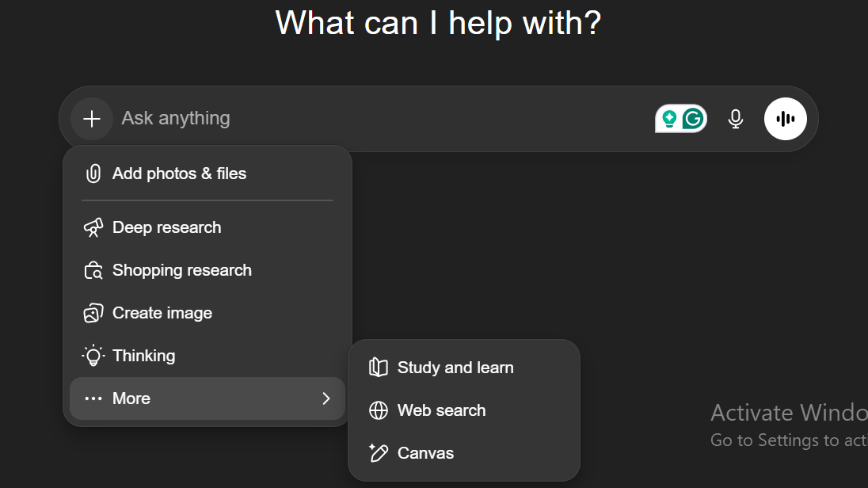The width and height of the screenshot is (868, 488).
Task: Select the open book Study and learn icon
Action: [x=379, y=368]
